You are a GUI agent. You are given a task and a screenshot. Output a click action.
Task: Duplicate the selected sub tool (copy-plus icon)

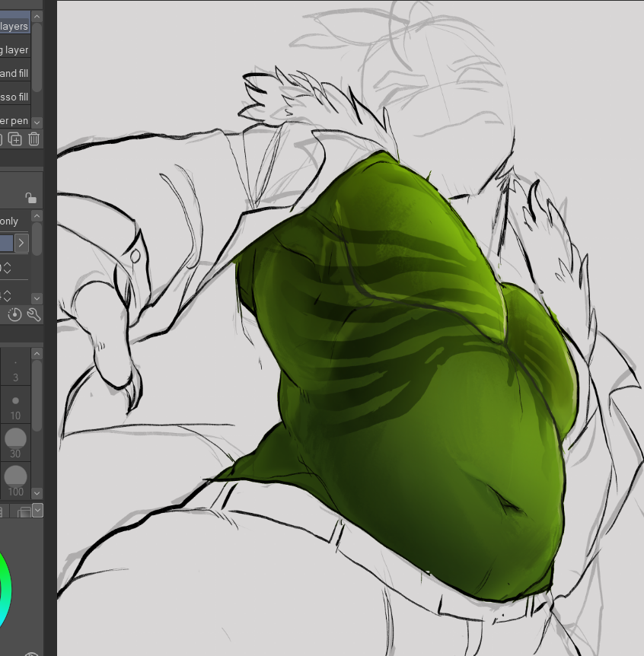pyautogui.click(x=15, y=139)
